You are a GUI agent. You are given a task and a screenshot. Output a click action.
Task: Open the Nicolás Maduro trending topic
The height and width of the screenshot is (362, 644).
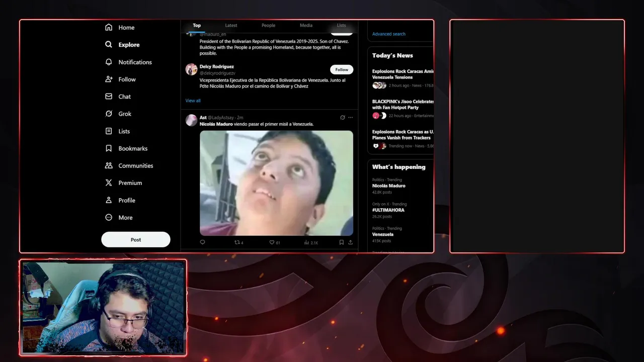(x=389, y=186)
